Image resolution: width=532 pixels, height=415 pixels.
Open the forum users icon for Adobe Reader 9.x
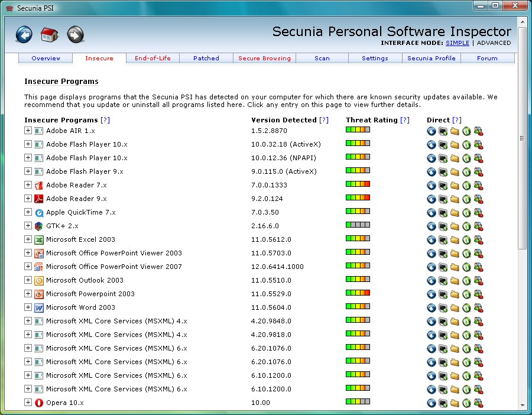478,199
